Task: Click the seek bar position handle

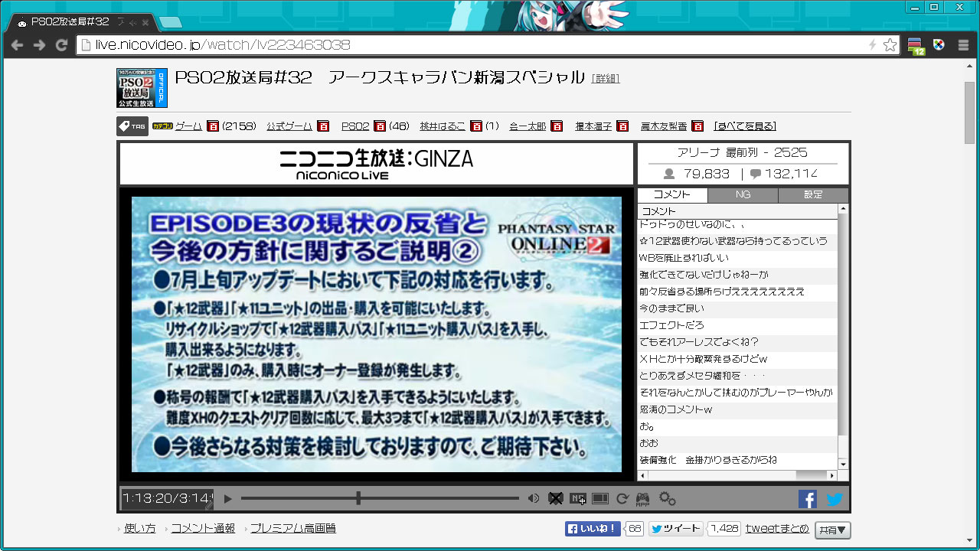Action: [x=358, y=499]
